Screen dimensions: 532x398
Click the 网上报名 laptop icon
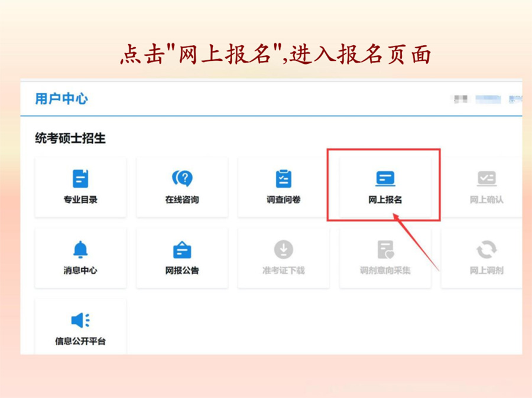[385, 178]
